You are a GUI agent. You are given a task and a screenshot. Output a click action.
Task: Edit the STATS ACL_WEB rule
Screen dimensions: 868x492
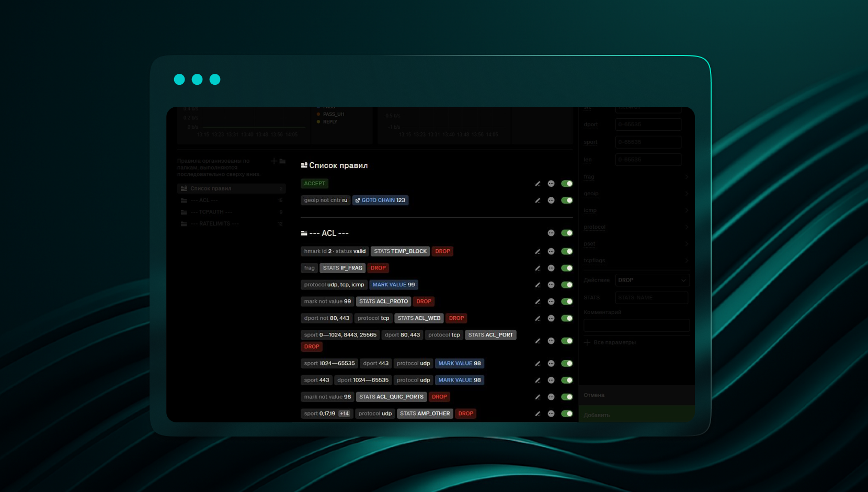pyautogui.click(x=538, y=318)
